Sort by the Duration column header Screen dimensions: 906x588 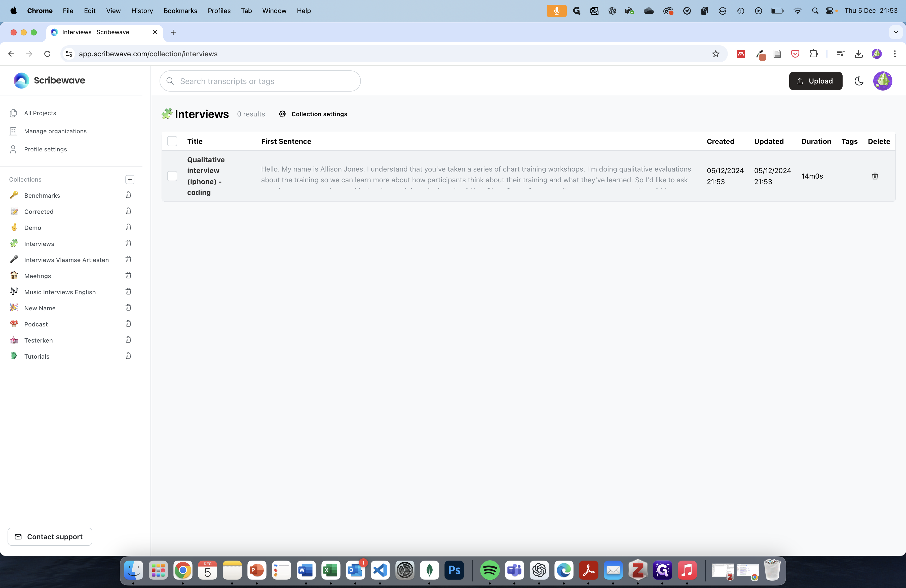[816, 142]
